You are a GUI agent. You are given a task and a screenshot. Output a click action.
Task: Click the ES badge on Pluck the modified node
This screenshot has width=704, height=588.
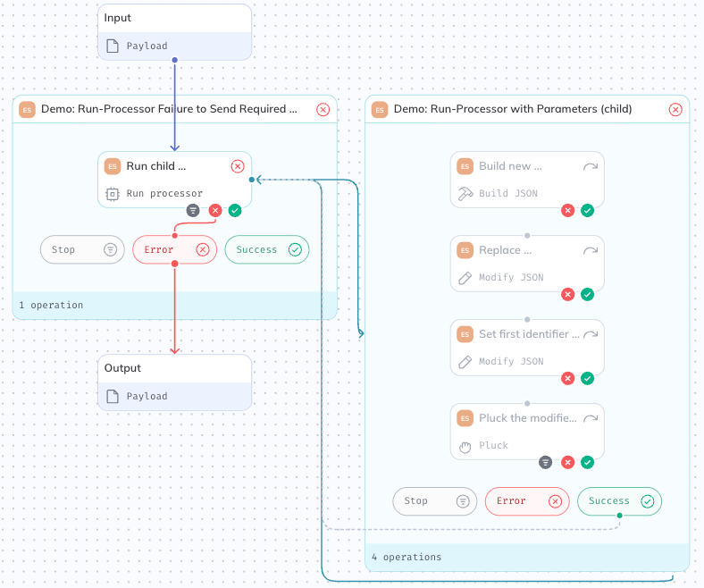[465, 418]
